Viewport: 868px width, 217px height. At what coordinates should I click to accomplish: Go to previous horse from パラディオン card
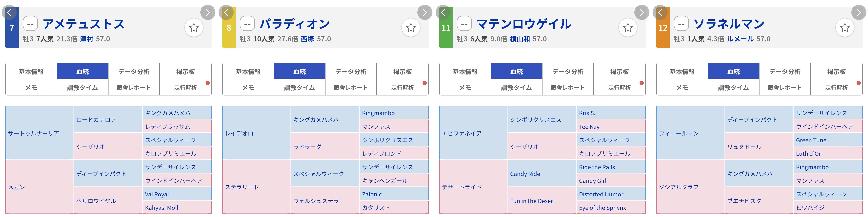[x=226, y=12]
